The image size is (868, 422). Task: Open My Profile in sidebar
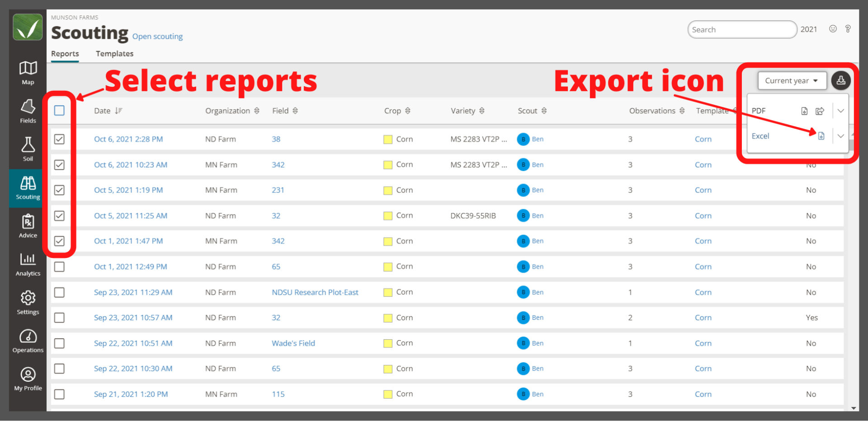coord(28,379)
